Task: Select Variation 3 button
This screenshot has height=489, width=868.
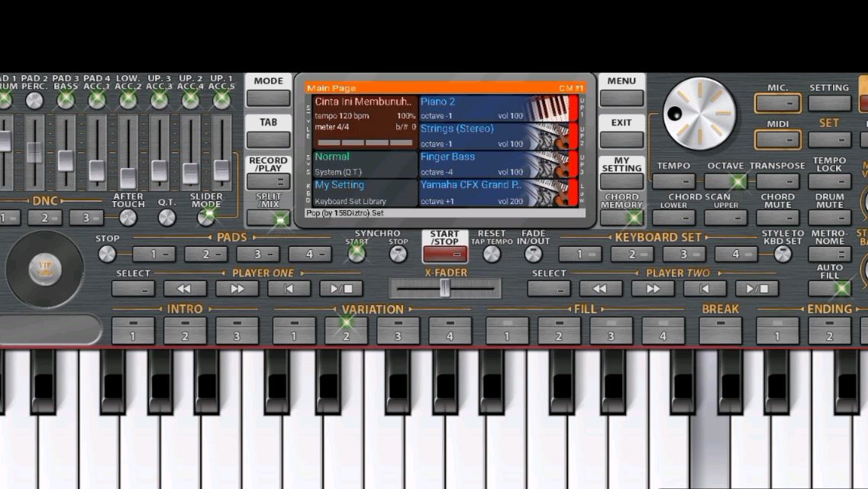Action: 398,332
